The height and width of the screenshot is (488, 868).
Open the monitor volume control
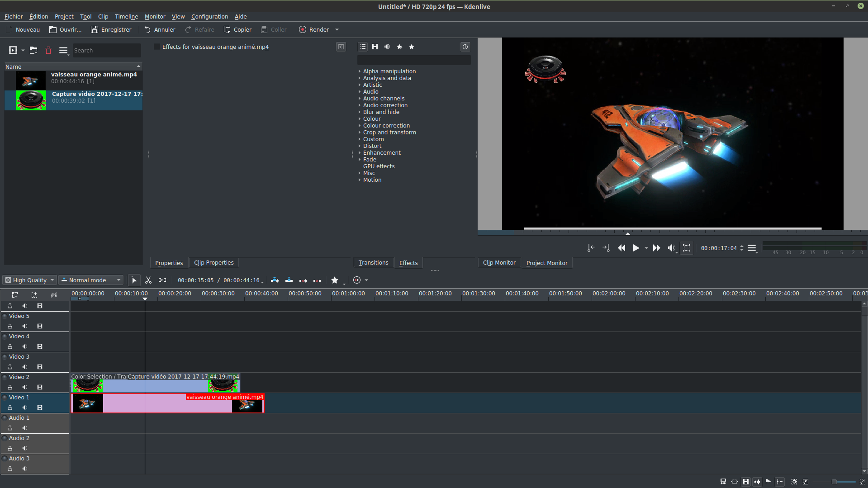point(671,248)
